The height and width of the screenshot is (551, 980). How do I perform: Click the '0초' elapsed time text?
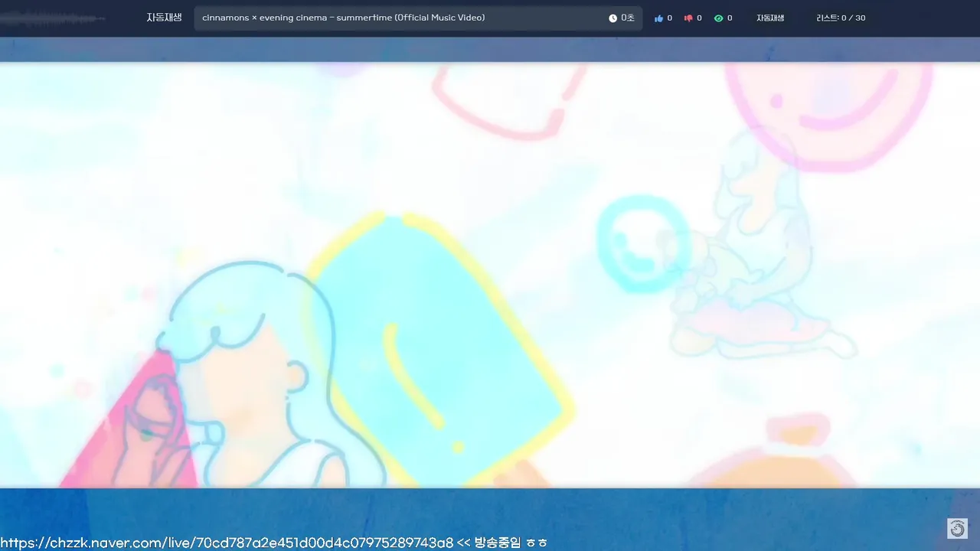coord(628,18)
